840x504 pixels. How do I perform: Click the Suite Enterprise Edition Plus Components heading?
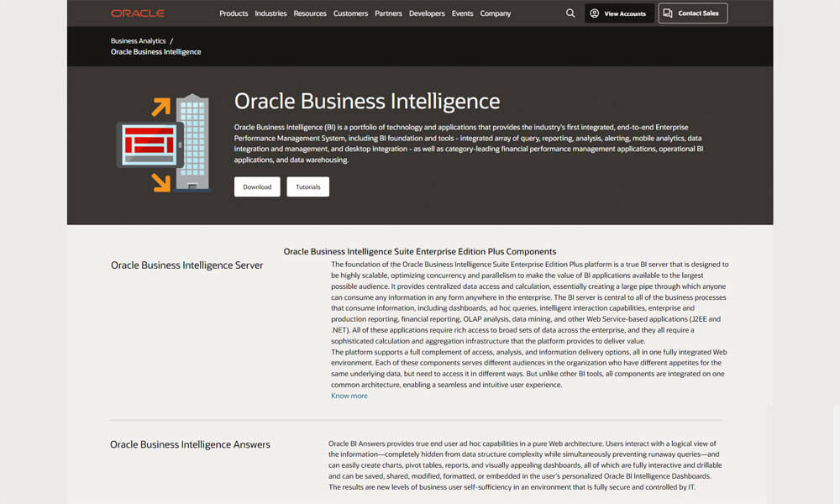point(420,251)
